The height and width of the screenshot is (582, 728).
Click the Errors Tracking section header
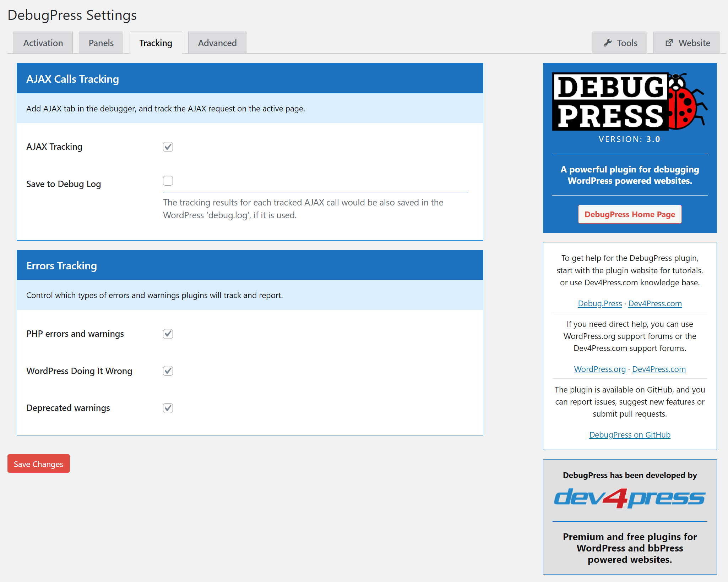click(x=61, y=266)
